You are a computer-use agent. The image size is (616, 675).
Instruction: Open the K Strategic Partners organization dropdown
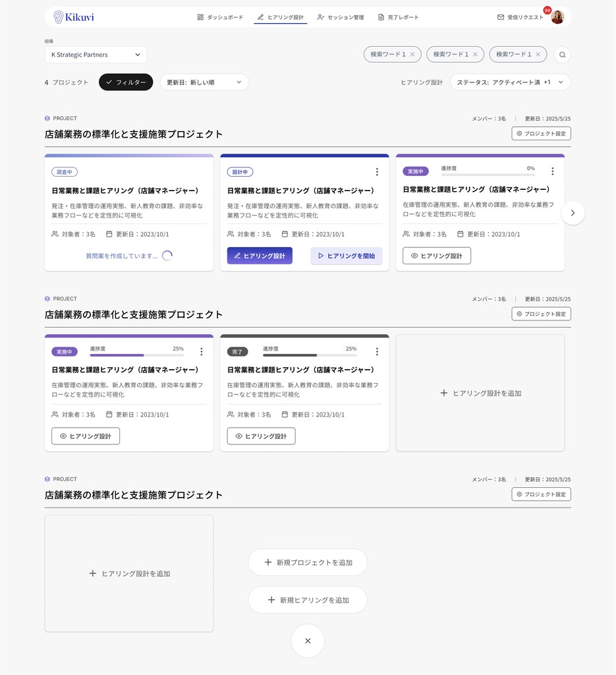[x=95, y=54]
